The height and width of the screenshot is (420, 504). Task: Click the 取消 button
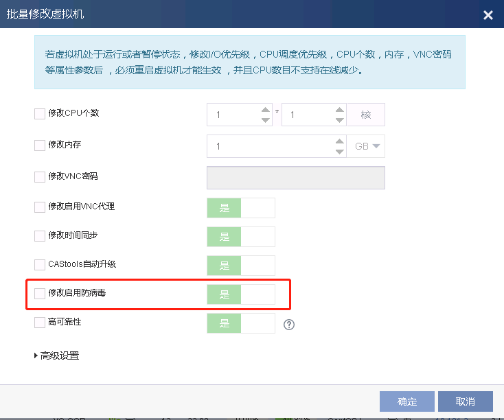click(x=466, y=401)
